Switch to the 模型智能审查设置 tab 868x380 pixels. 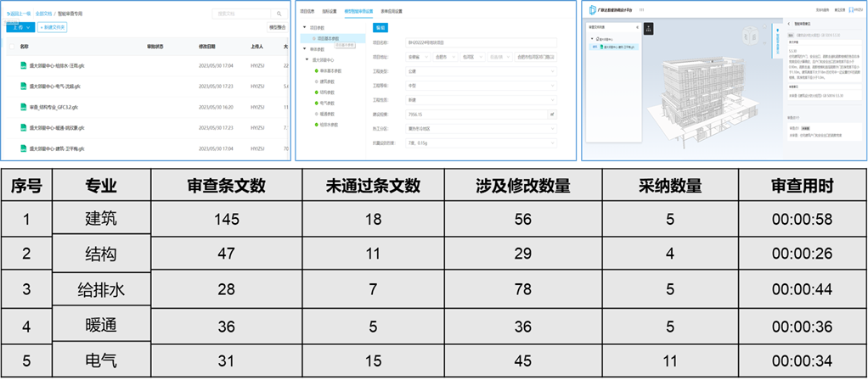pyautogui.click(x=358, y=10)
